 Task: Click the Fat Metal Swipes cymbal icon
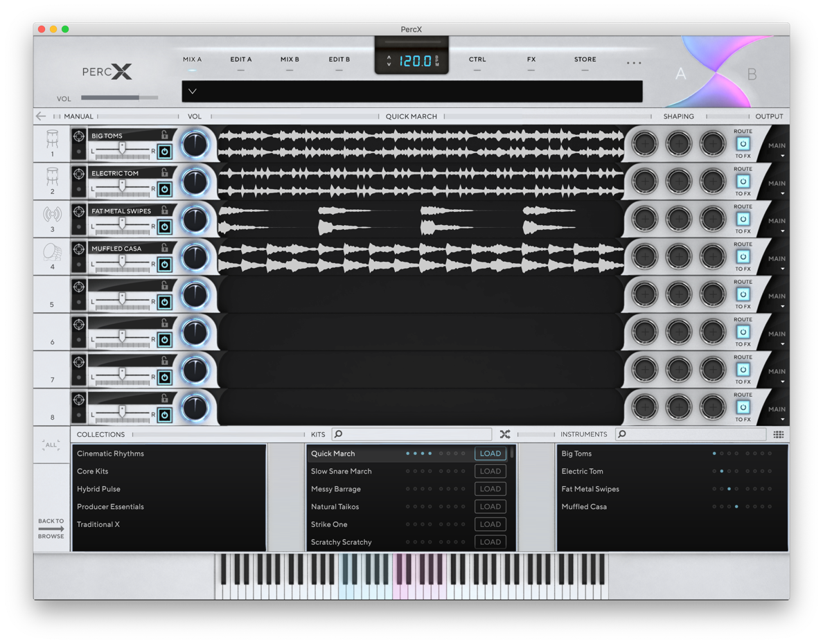(x=52, y=214)
